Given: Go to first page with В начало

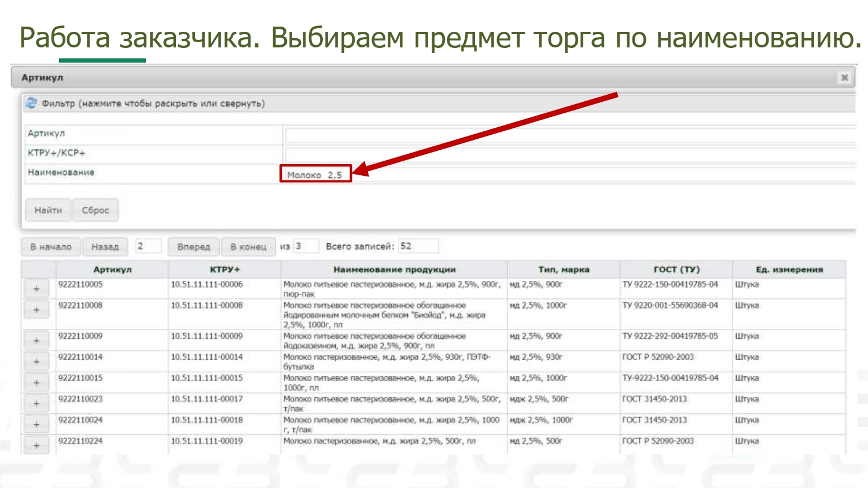Looking at the screenshot, I should pyautogui.click(x=51, y=247).
